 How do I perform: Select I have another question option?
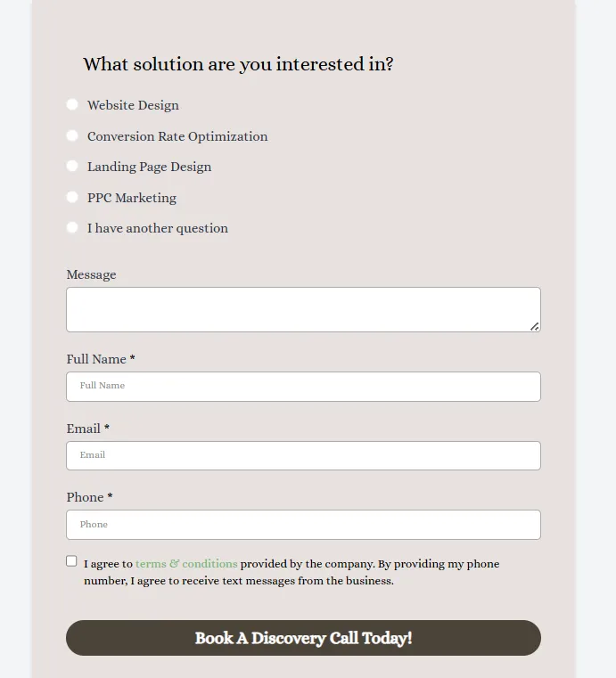coord(72,227)
